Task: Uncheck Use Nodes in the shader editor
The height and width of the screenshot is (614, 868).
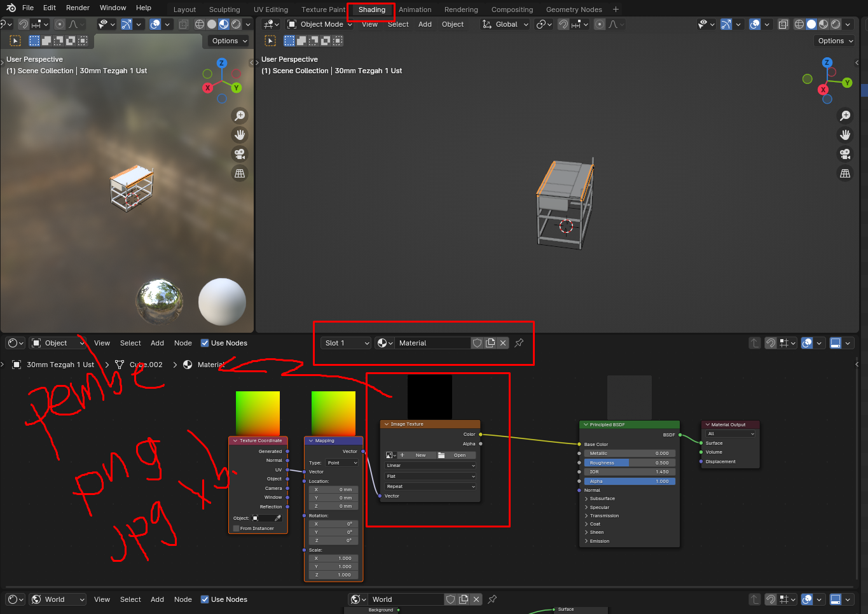Action: pyautogui.click(x=205, y=343)
